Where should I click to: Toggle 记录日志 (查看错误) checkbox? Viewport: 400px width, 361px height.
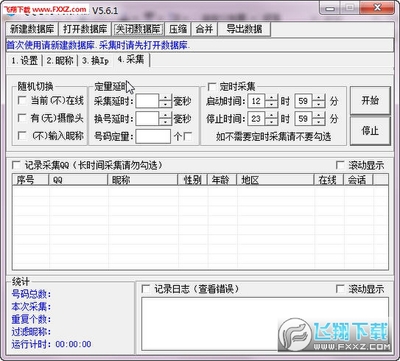click(146, 289)
